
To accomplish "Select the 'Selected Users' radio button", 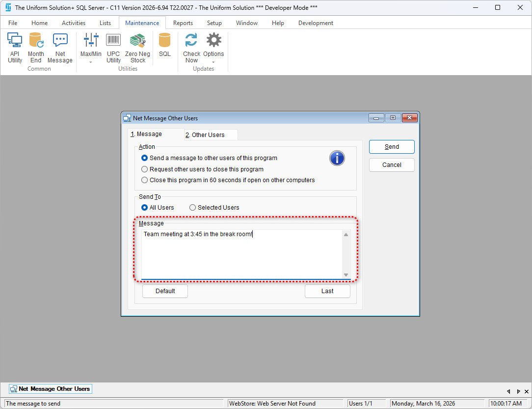I will point(193,208).
